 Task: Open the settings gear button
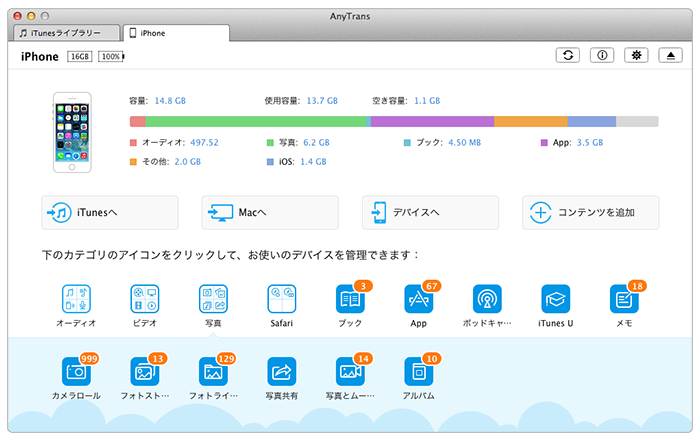637,55
